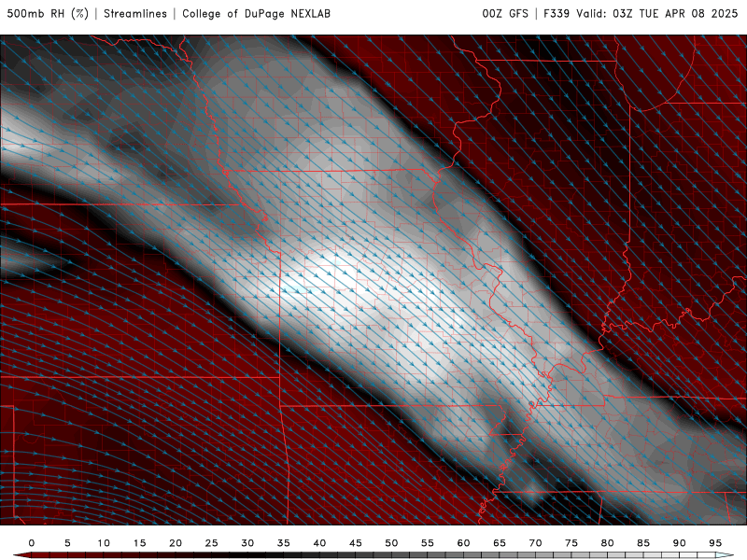The width and height of the screenshot is (747, 560).
Task: Click the "55" value on color scale
Action: point(428,543)
